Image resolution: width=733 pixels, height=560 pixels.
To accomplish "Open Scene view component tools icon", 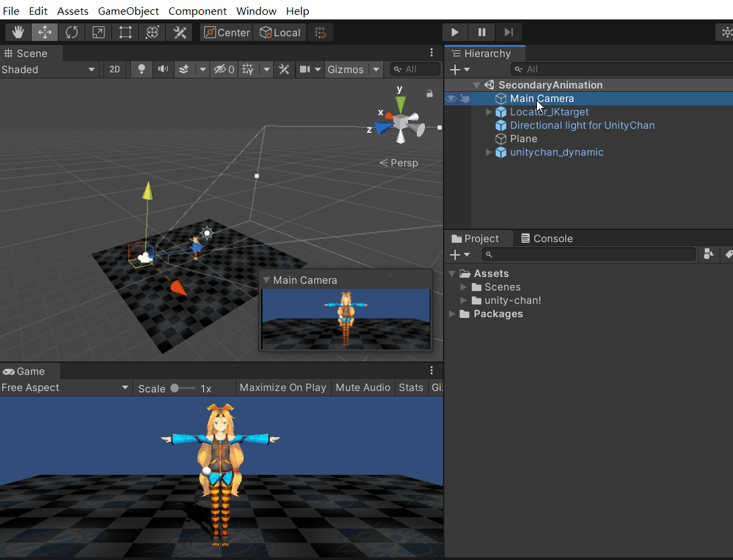I will click(x=284, y=70).
